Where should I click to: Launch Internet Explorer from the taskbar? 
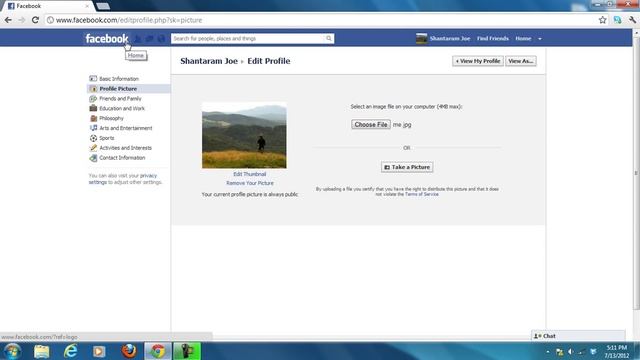(x=70, y=351)
